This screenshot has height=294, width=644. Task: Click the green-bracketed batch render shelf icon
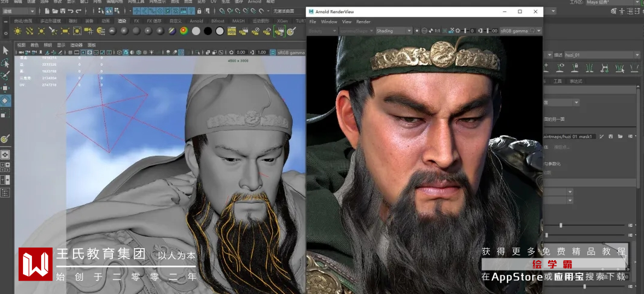pyautogui.click(x=279, y=31)
